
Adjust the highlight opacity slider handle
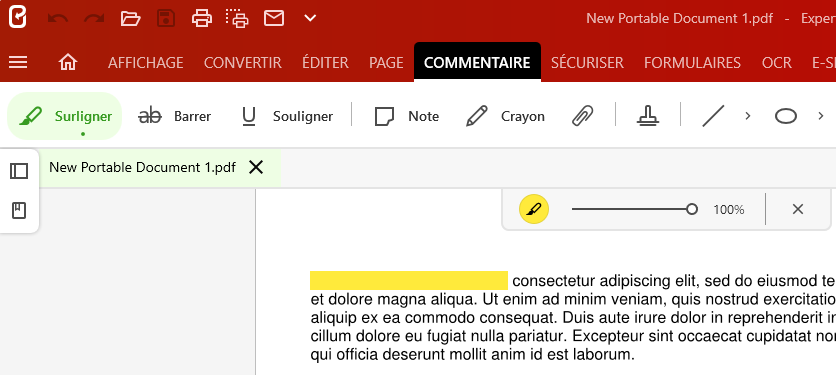(692, 209)
